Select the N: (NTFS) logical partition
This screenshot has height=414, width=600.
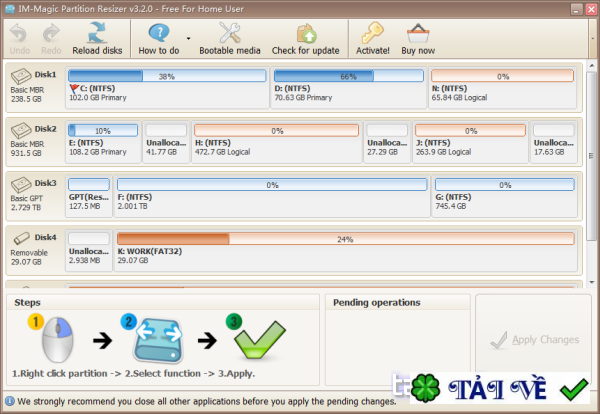click(x=502, y=88)
